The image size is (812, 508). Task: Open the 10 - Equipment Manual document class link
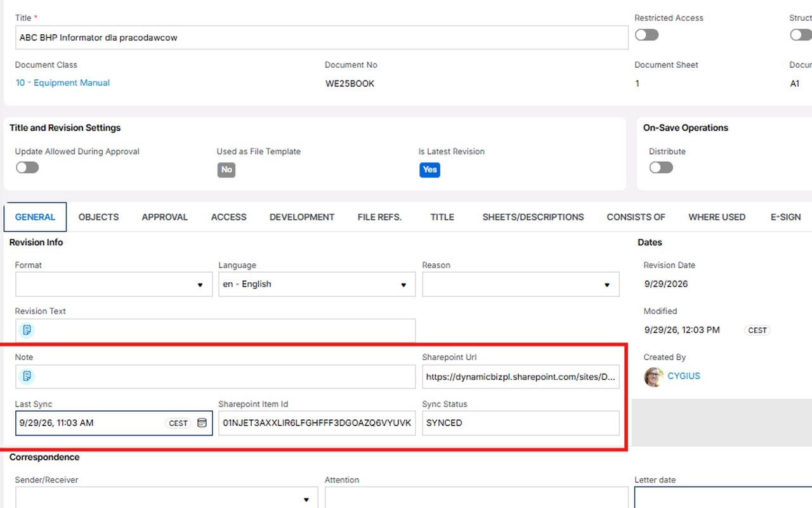63,82
